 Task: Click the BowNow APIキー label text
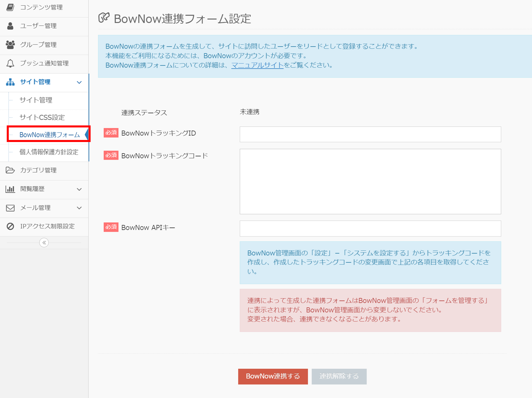[x=148, y=228]
